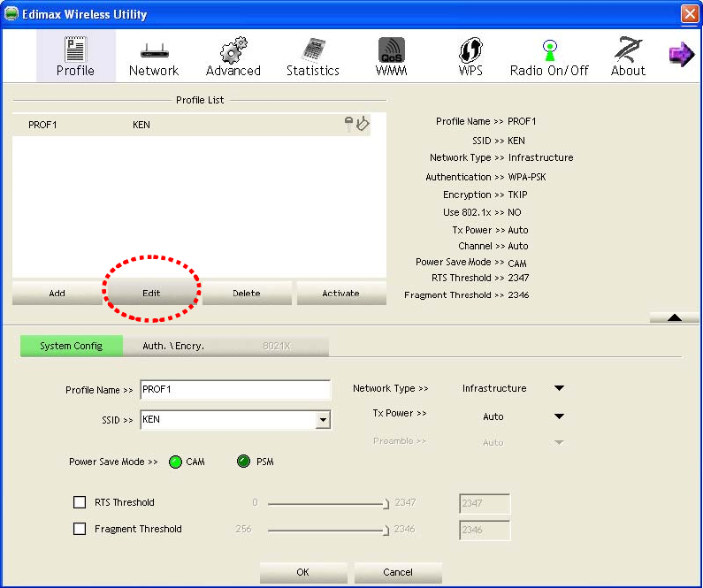Open the Tx Power dropdown arrow

tap(559, 416)
